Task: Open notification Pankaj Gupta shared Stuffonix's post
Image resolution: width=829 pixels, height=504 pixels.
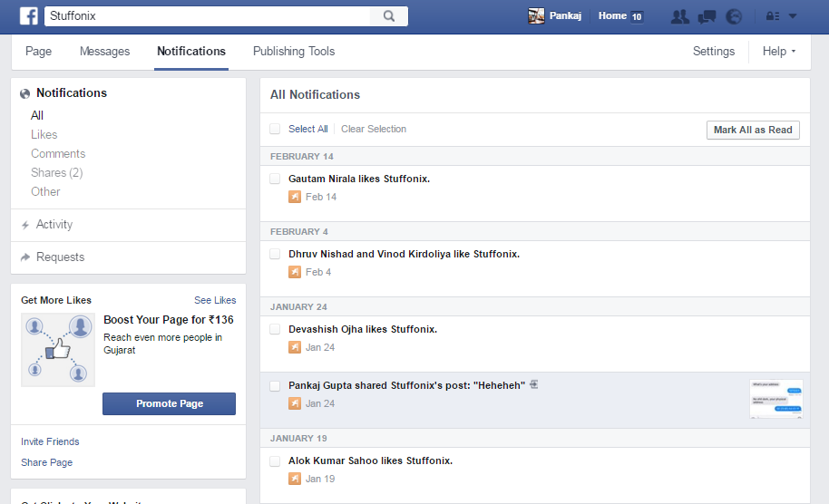Action: 406,385
